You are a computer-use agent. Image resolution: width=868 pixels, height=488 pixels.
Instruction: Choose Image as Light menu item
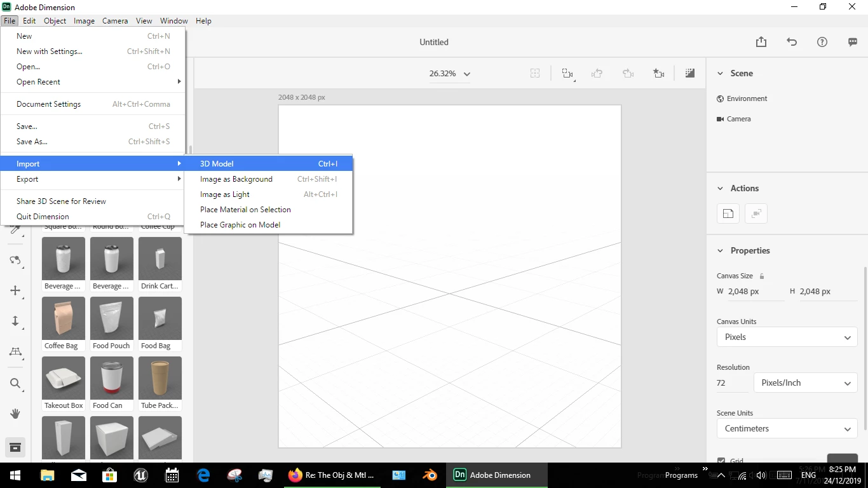269,194
